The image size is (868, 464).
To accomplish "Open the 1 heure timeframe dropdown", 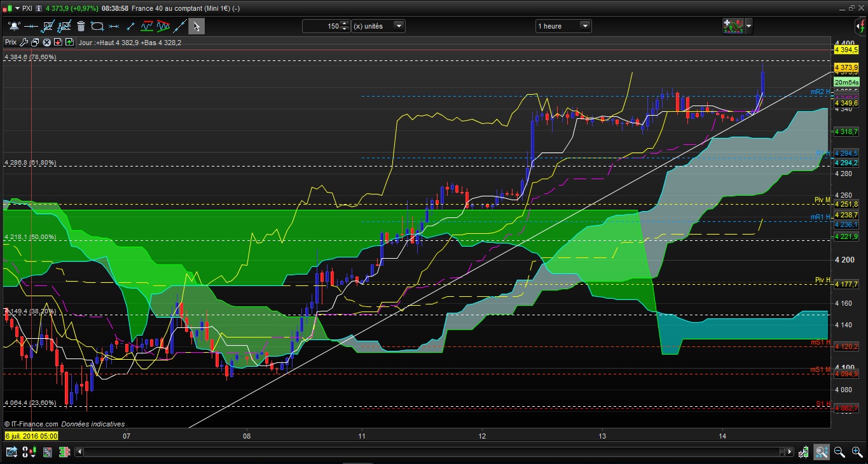I will click(x=563, y=26).
